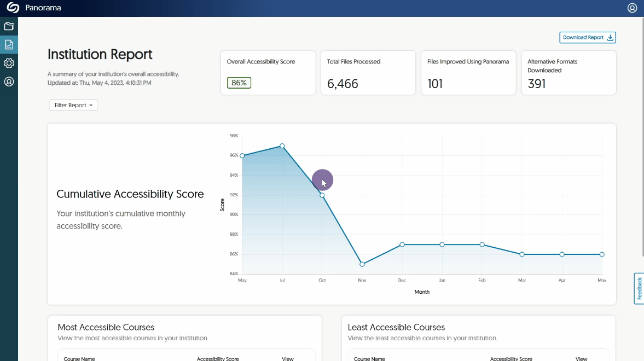Click the Least Accessible Courses heading
Image resolution: width=644 pixels, height=361 pixels.
[x=396, y=327]
